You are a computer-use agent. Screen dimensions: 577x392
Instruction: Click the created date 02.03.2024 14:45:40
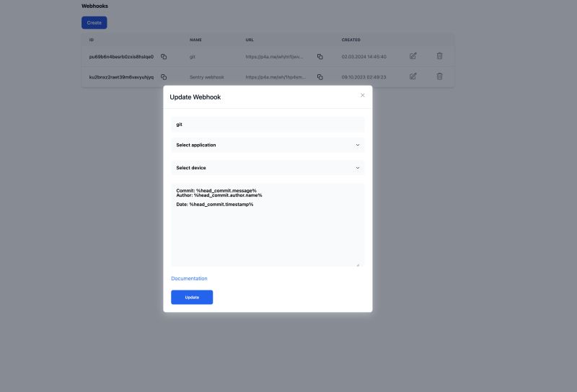[x=364, y=57]
